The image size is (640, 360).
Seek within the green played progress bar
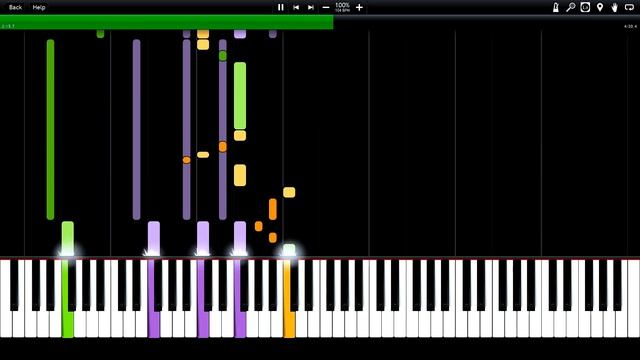coord(167,22)
